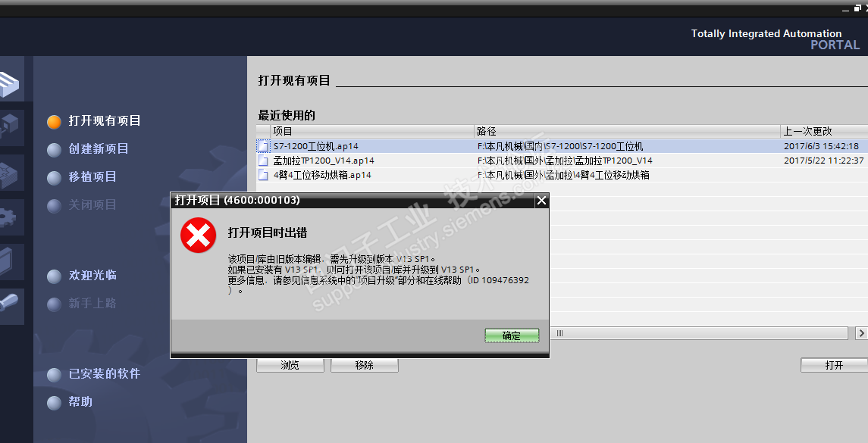Screen dimensions: 868x443
Task: Click the 确定 button in error dialog
Action: pos(512,335)
